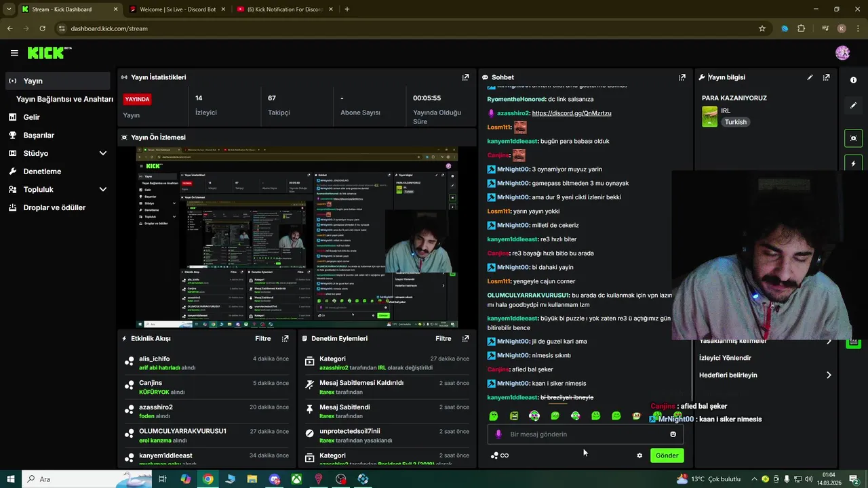The width and height of the screenshot is (868, 488).
Task: Pop out the Denetim Eylemleri panel
Action: click(x=465, y=338)
